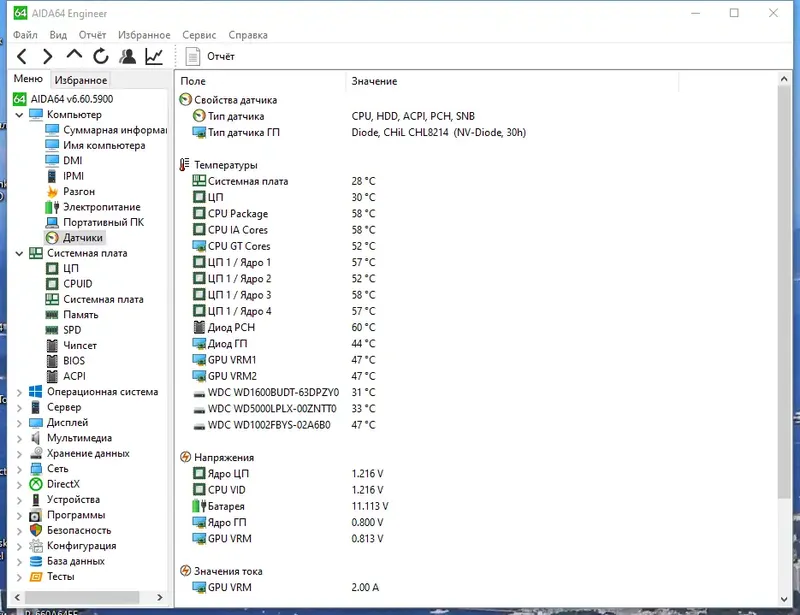The height and width of the screenshot is (615, 800).
Task: Select the AIDA64 v6.60.5900 root node
Action: pyautogui.click(x=63, y=99)
